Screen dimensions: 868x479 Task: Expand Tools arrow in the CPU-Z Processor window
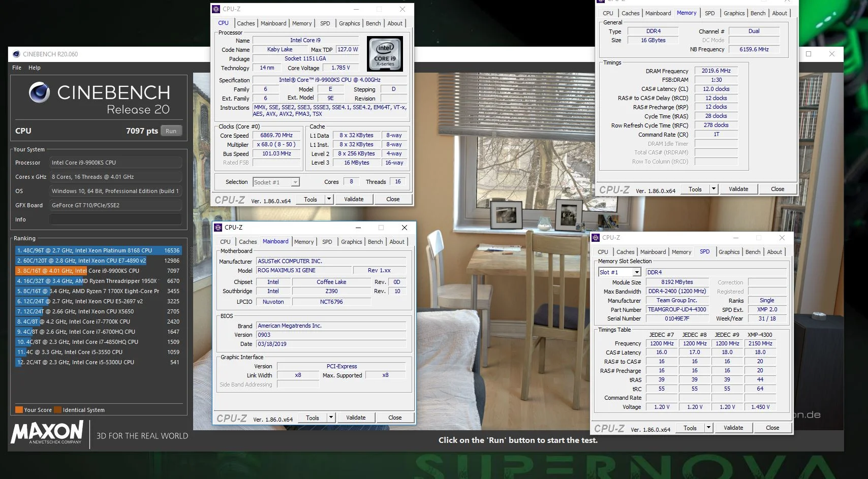[x=329, y=200]
